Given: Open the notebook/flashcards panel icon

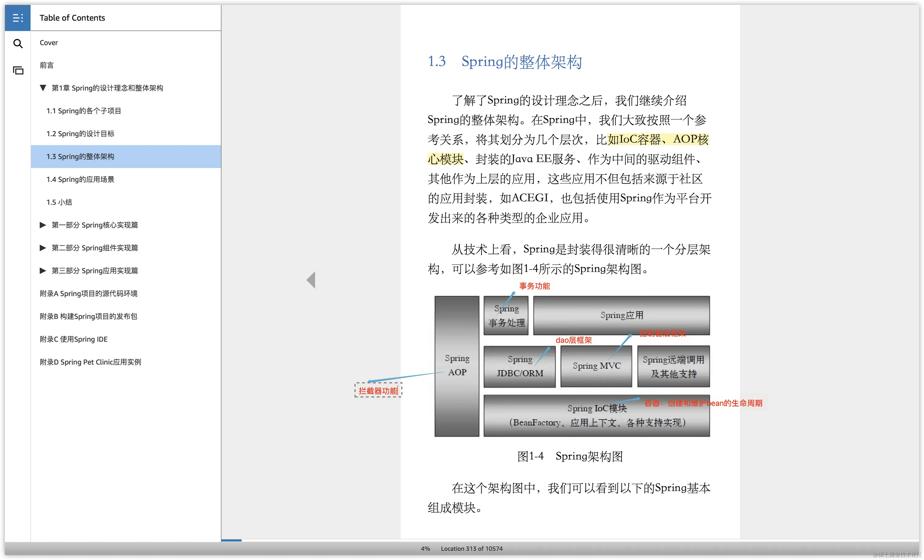Looking at the screenshot, I should pyautogui.click(x=18, y=70).
